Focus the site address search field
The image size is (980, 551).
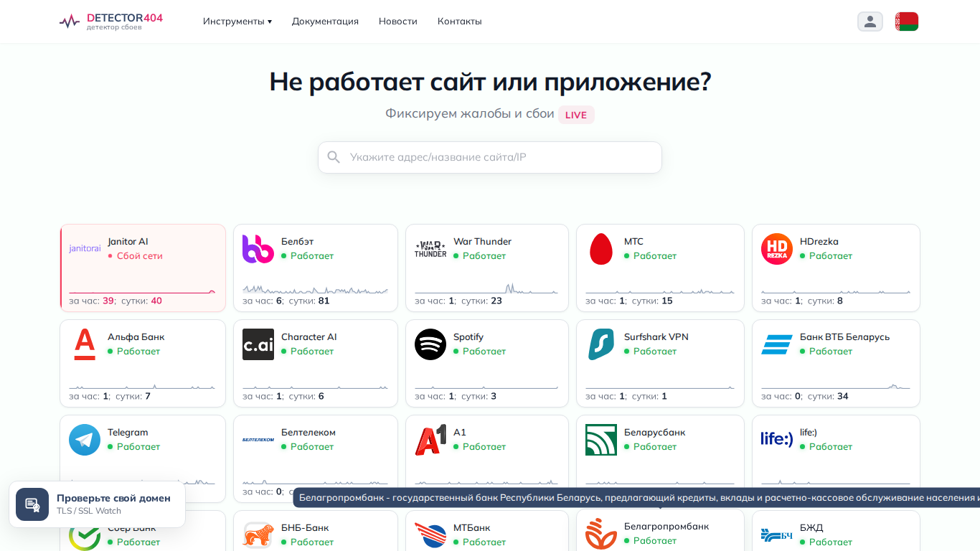(490, 157)
